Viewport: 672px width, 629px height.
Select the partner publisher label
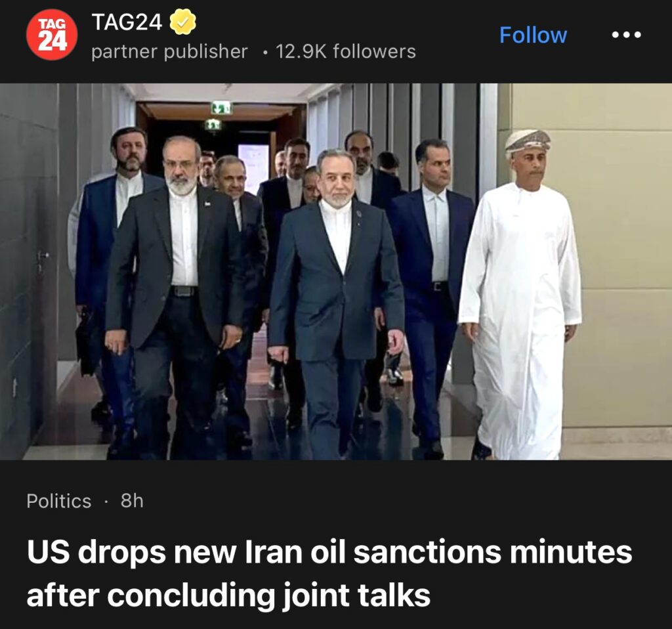coord(170,51)
